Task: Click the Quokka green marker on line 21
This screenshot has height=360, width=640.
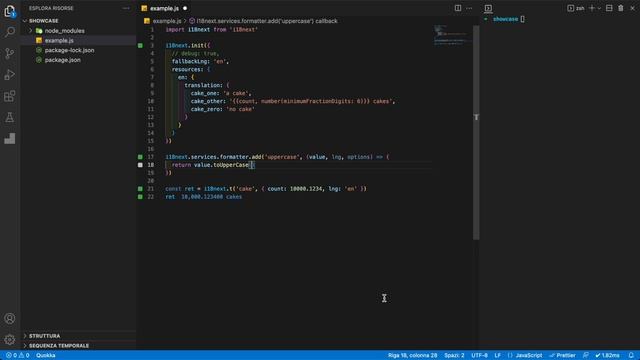Action: [x=140, y=189]
